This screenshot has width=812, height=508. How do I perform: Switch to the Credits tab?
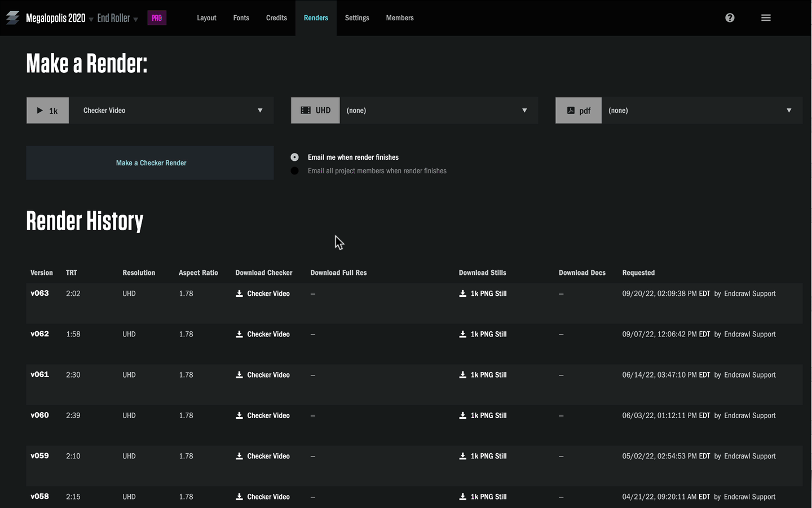(x=276, y=18)
